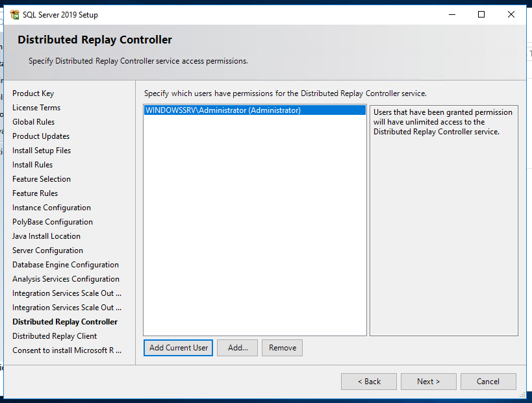Click the permissions description text box
This screenshot has width=532, height=403.
[444, 220]
